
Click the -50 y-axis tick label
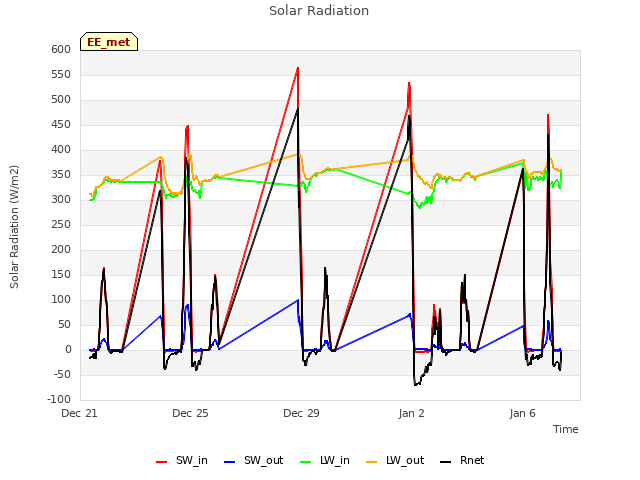pos(62,375)
